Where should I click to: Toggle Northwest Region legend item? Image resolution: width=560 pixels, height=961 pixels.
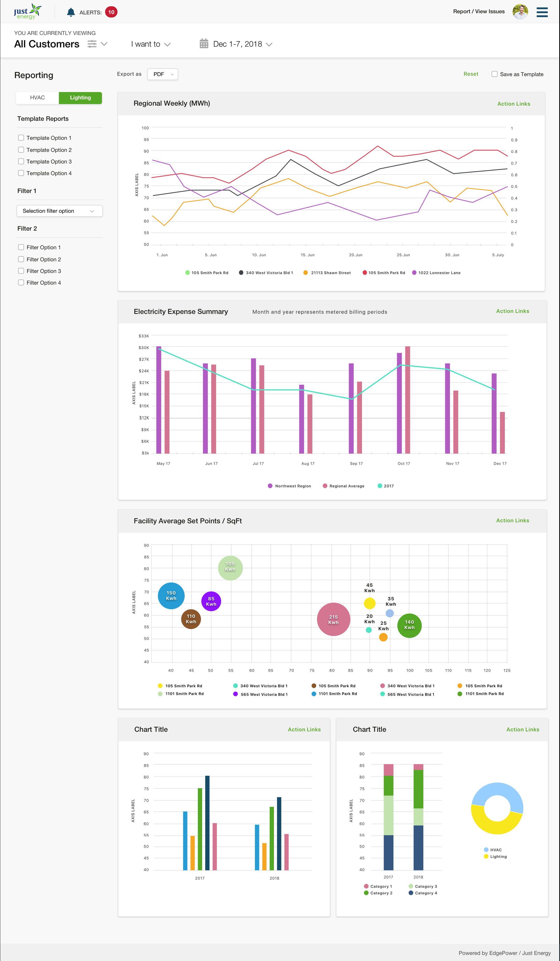(x=289, y=486)
